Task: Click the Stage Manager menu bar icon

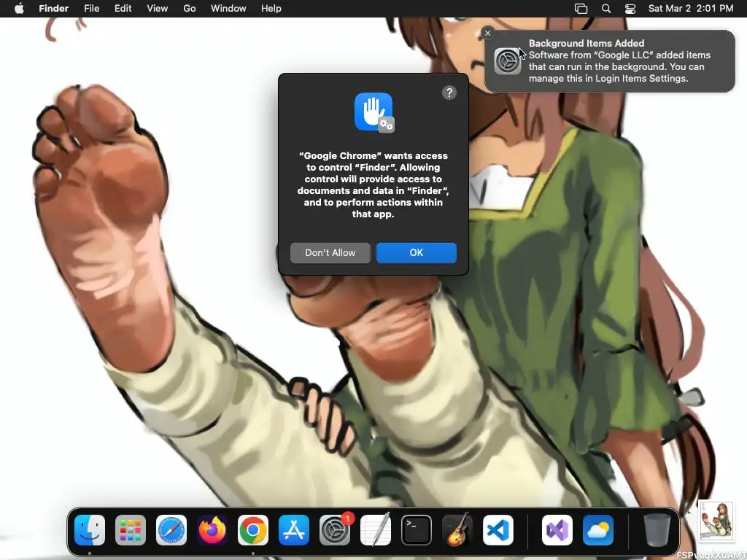Action: point(581,9)
